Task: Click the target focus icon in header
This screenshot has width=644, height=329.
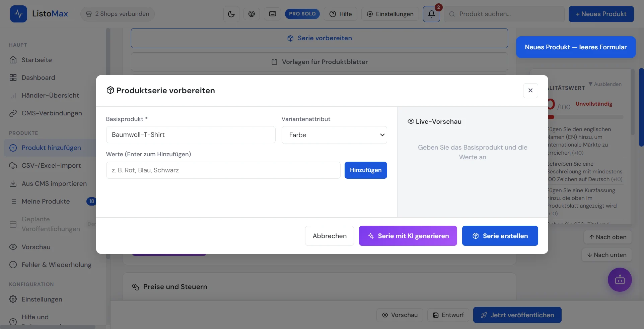Action: tap(252, 14)
